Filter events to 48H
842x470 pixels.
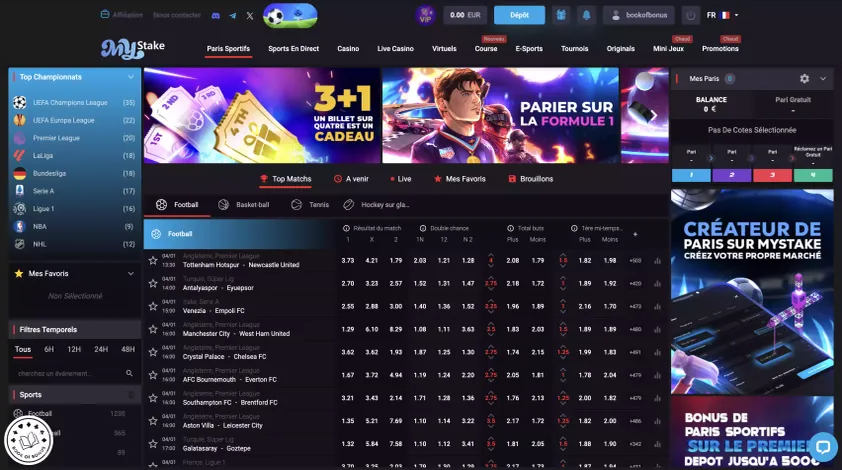pos(128,349)
